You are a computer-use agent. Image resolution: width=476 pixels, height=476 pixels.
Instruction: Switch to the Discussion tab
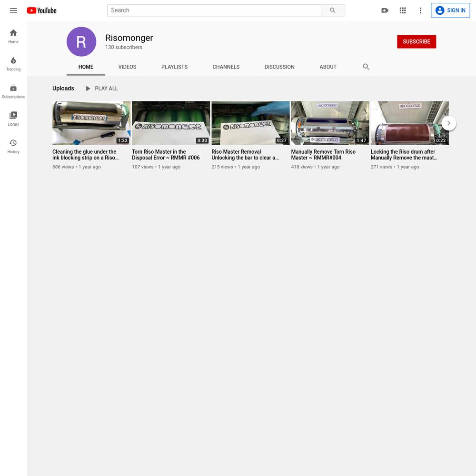pos(279,67)
